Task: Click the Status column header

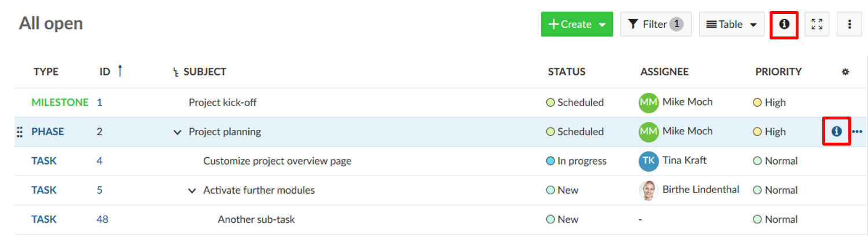Action: point(567,72)
